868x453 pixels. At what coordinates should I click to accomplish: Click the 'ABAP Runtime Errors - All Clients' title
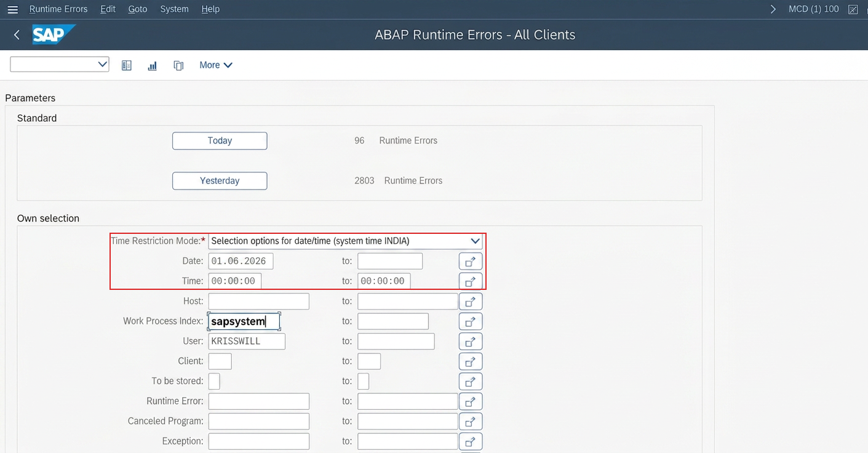(475, 35)
